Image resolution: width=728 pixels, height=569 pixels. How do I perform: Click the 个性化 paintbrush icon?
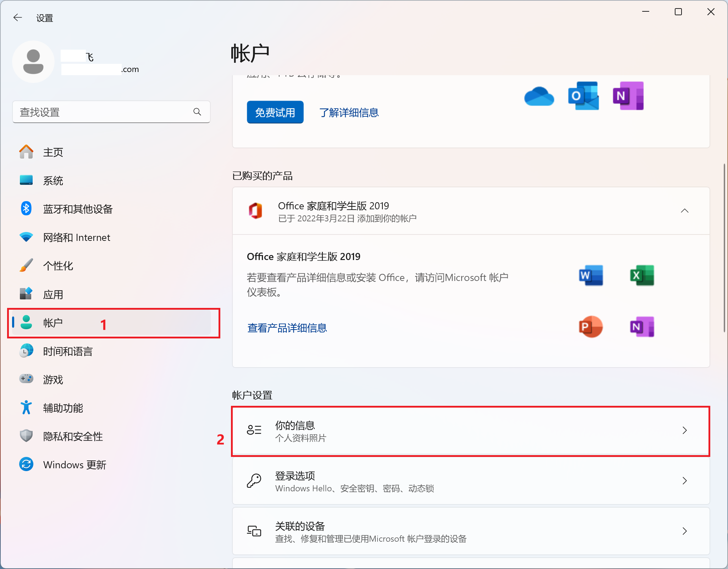(26, 266)
